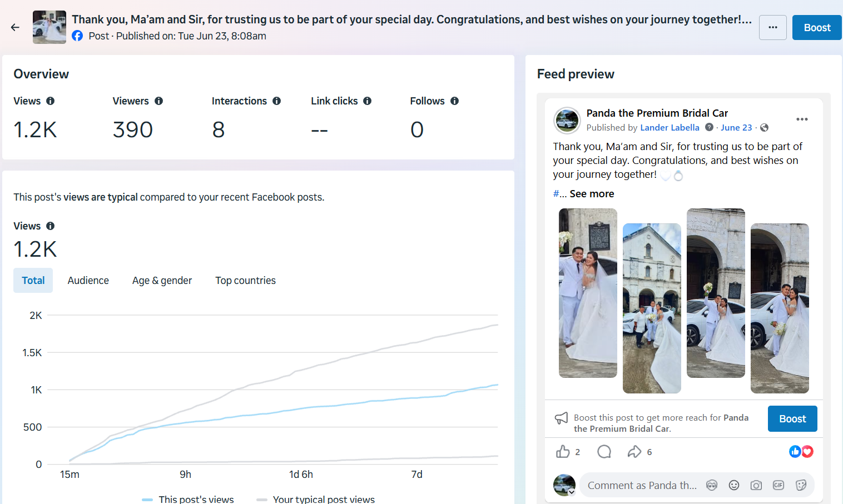Click the 1.2K Views value in Overview

35,130
